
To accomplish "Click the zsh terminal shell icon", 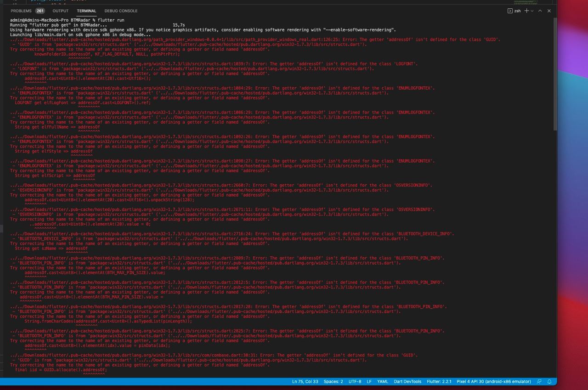I will [510, 11].
